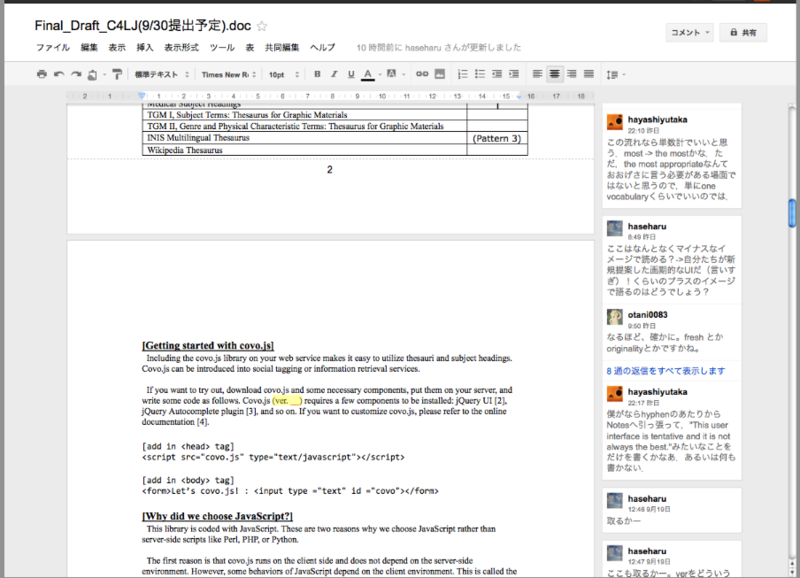Decrease the paragraph indent
The width and height of the screenshot is (800, 578).
497,74
